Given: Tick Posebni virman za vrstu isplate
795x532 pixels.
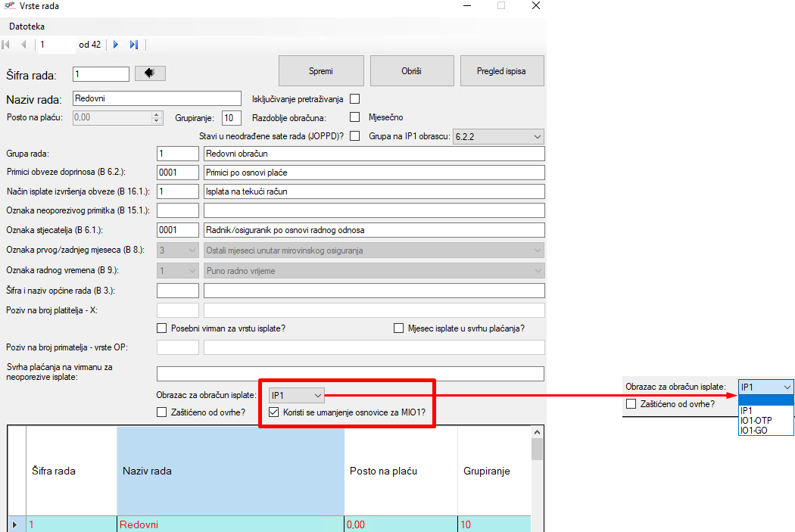Looking at the screenshot, I should point(161,328).
